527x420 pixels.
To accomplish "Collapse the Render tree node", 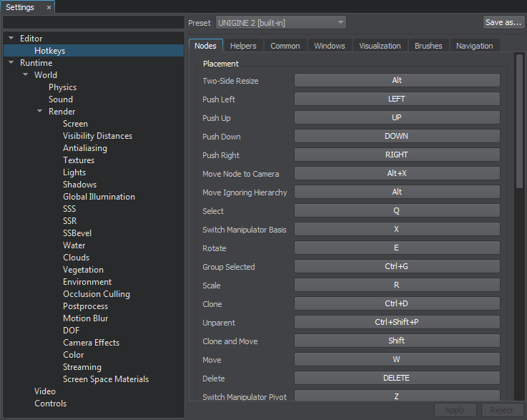I will click(40, 112).
